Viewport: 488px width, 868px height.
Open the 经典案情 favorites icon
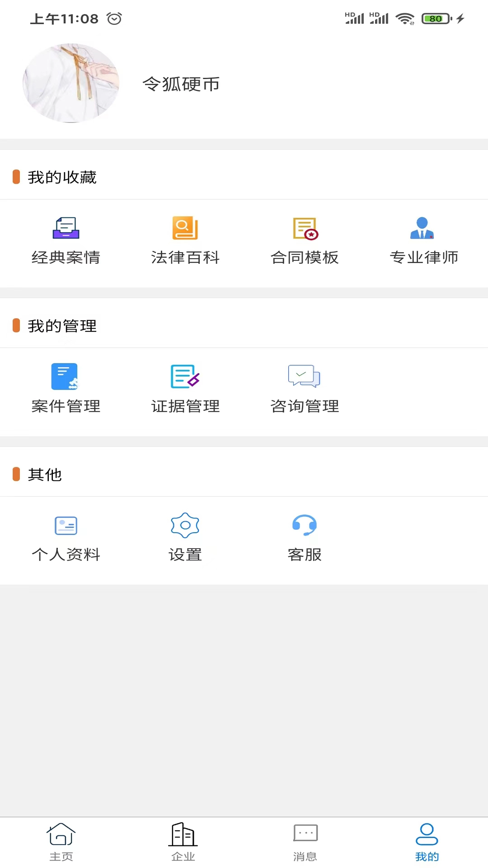point(66,228)
